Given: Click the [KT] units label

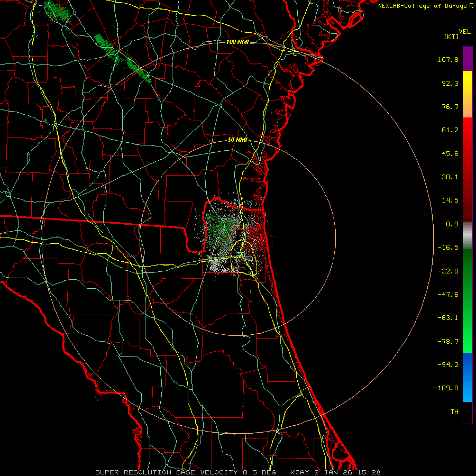Looking at the screenshot, I should point(451,36).
